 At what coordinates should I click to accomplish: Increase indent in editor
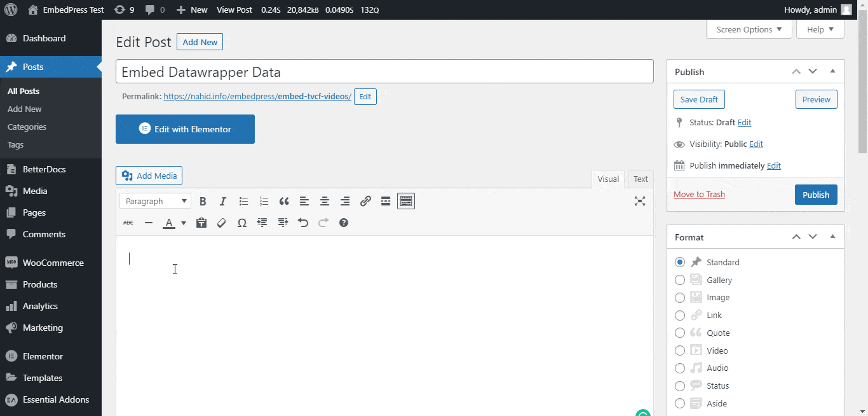click(x=283, y=223)
